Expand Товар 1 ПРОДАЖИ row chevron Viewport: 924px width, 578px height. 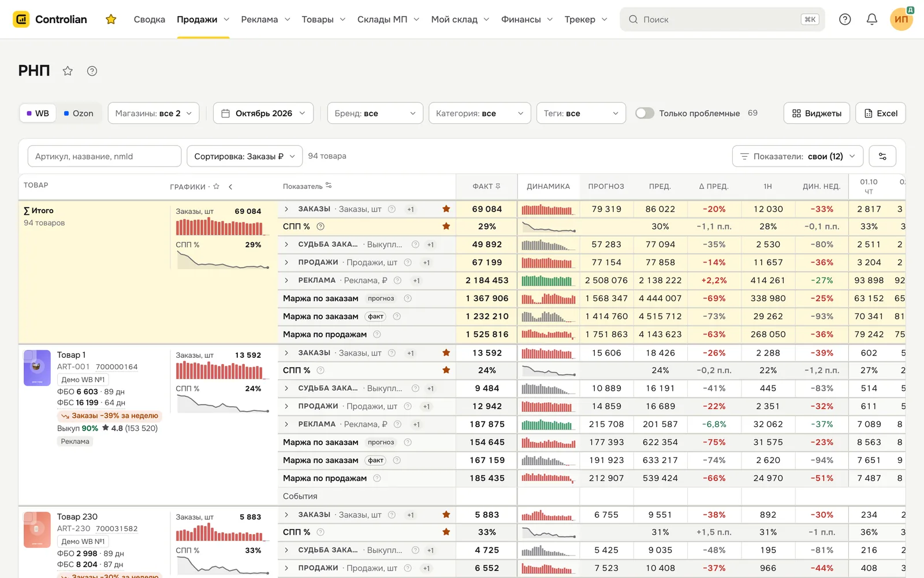pos(286,406)
